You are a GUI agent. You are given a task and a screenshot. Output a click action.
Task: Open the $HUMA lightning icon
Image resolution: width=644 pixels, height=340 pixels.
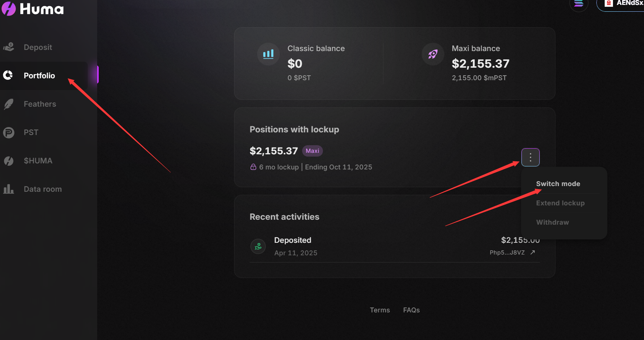click(x=9, y=161)
